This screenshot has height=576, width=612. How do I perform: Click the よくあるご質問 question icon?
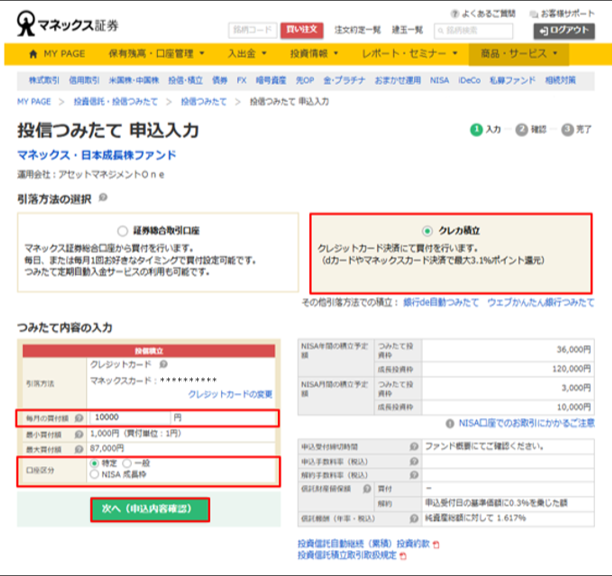pos(455,14)
